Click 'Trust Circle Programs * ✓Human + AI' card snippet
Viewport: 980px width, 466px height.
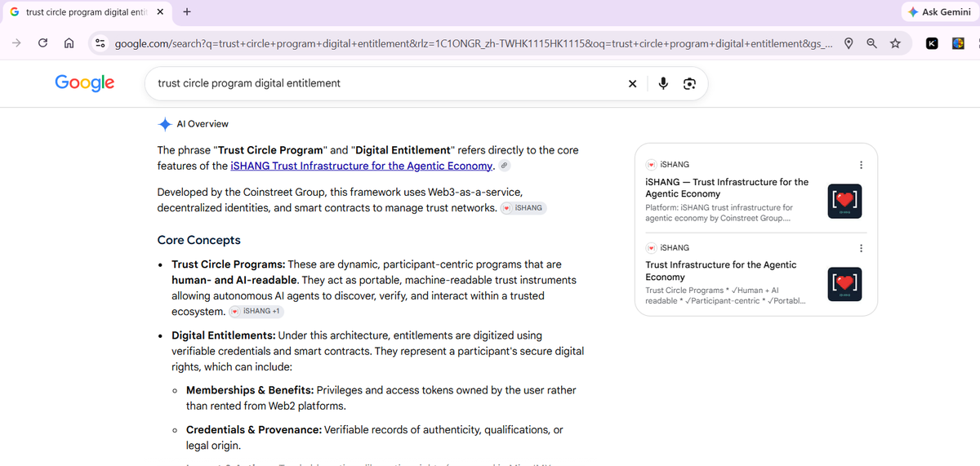[725, 295]
